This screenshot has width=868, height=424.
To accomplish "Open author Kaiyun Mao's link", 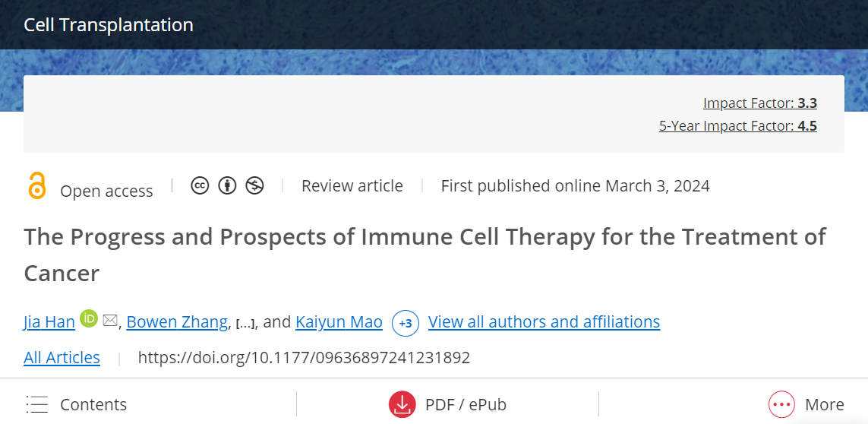I will pos(339,321).
